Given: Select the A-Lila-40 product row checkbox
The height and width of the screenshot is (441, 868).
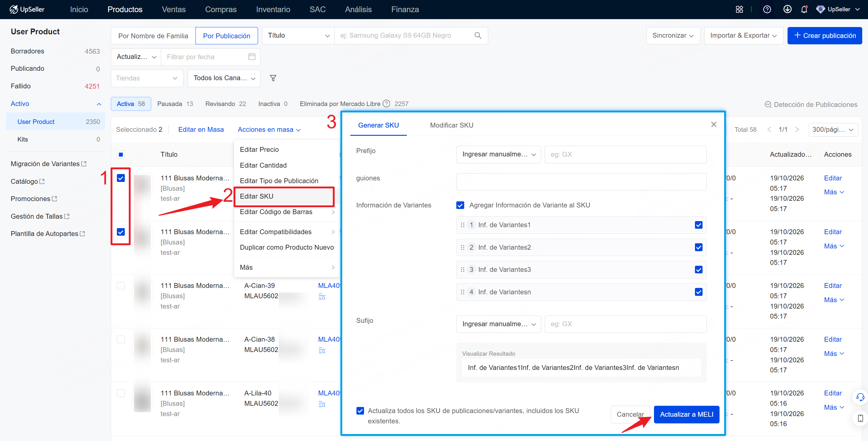Looking at the screenshot, I should (121, 393).
